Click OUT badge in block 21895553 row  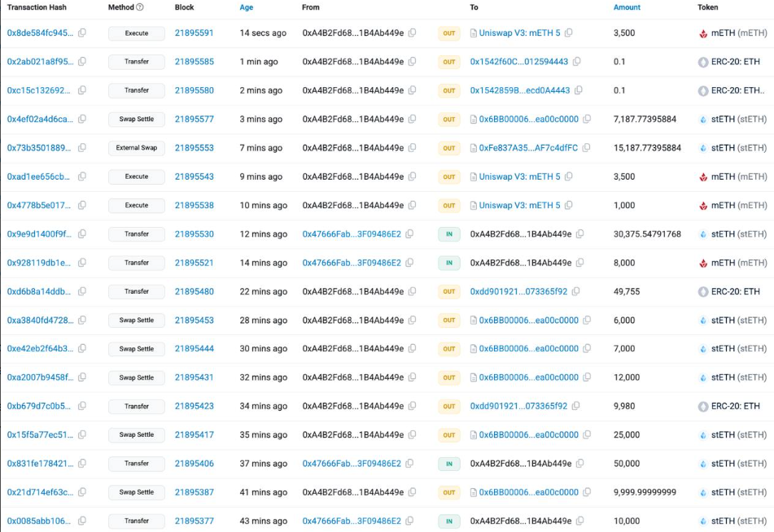tap(449, 147)
